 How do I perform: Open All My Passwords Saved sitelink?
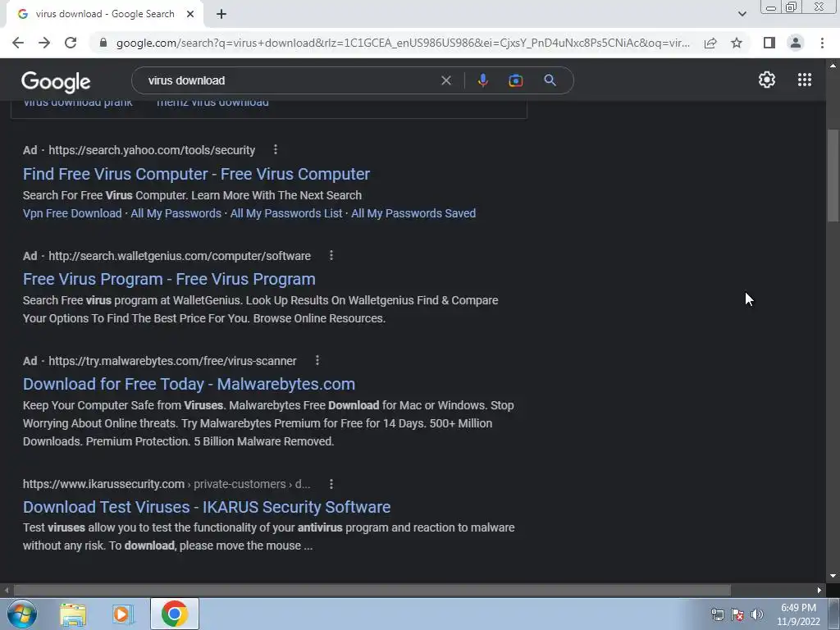[x=413, y=213]
